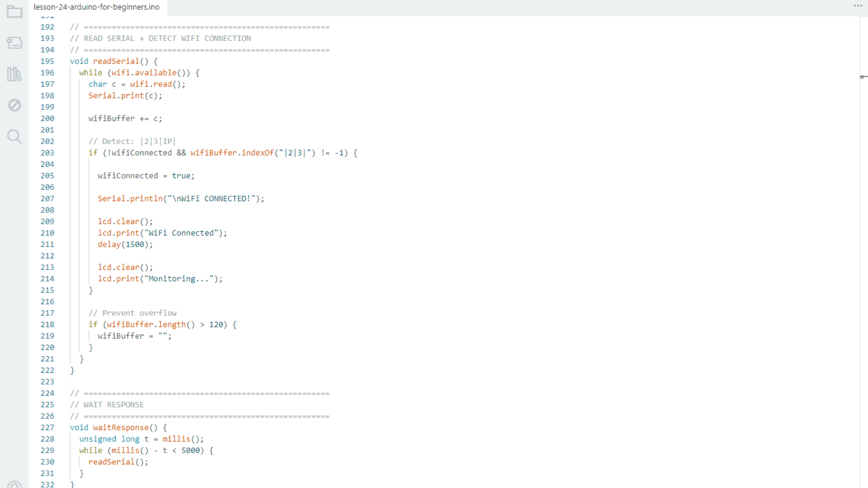Screen dimensions: 868x488
Task: Click 'void readSerial() {' function declaration
Action: click(x=114, y=61)
